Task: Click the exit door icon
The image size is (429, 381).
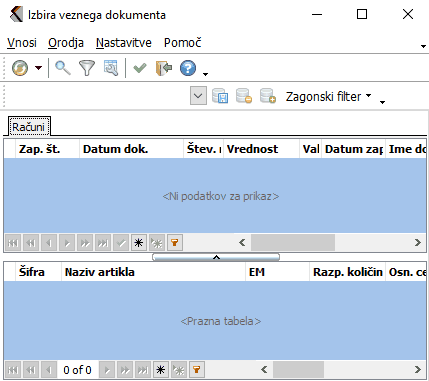Action: click(x=164, y=68)
